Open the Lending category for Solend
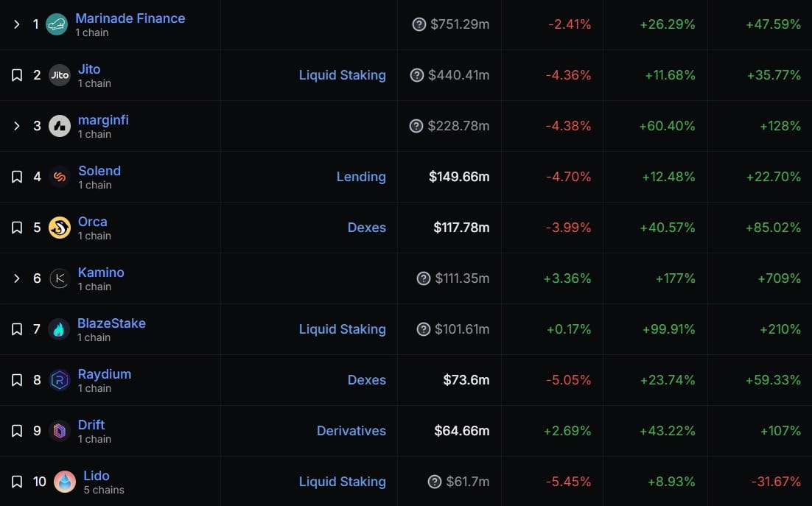Viewport: 812px width, 506px height. point(361,177)
